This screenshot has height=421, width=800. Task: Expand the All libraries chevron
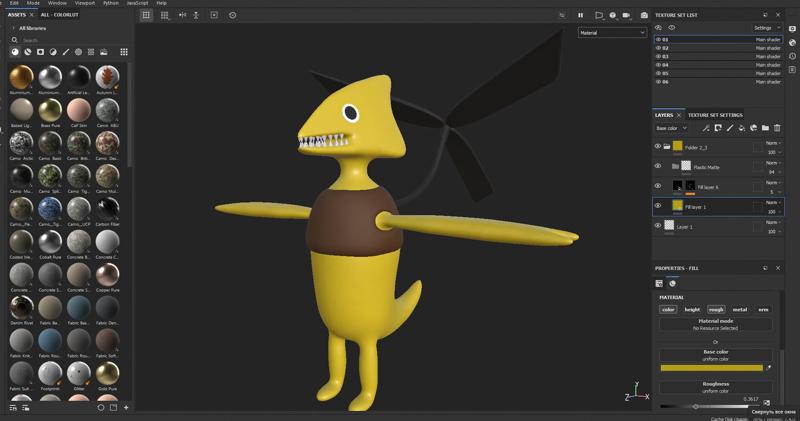[13, 28]
